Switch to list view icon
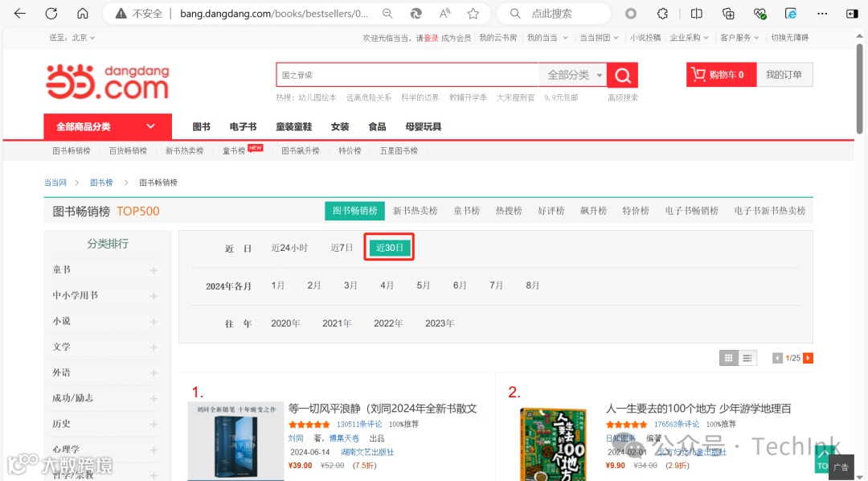868x481 pixels. 747,358
